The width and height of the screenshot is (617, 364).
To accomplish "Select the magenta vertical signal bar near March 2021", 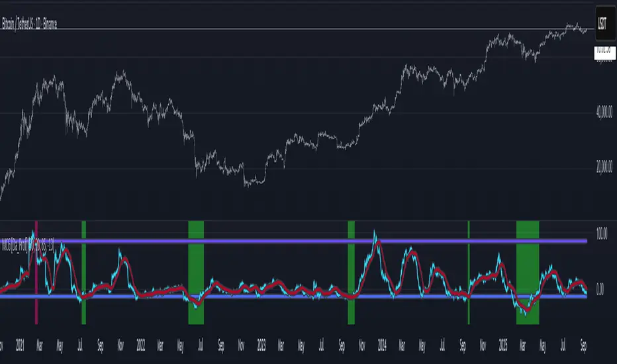I will [36, 273].
